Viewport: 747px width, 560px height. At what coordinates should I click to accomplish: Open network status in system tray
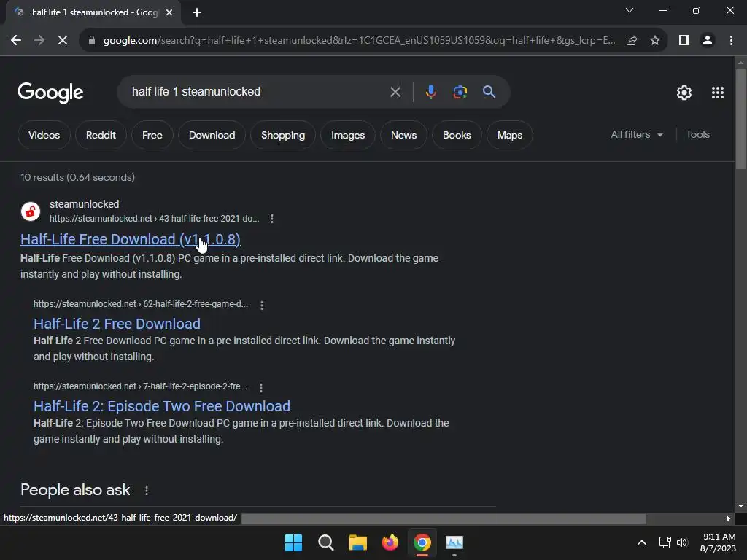tap(665, 542)
